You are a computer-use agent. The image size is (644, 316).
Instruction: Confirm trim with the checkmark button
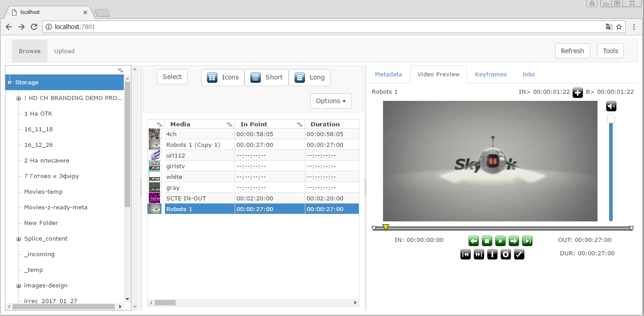coord(519,254)
